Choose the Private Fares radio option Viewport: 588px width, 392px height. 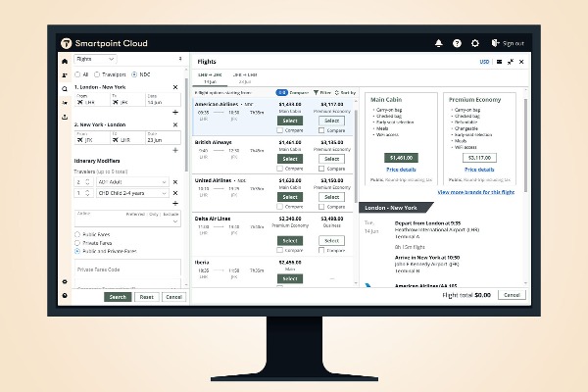(77, 242)
